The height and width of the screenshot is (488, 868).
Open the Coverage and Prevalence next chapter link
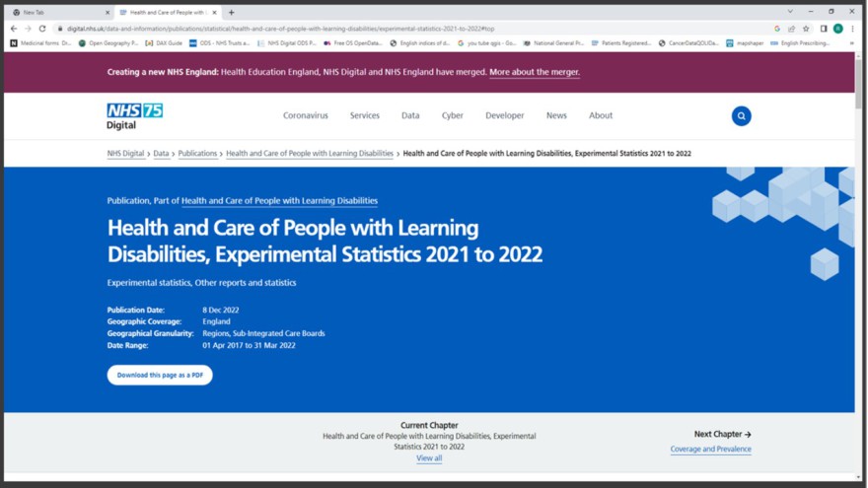pyautogui.click(x=710, y=450)
